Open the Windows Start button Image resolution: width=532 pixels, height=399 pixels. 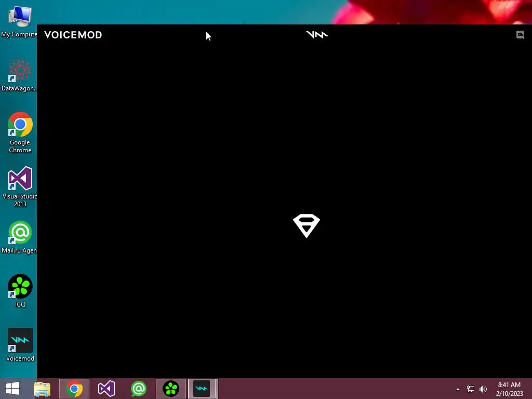pos(12,389)
